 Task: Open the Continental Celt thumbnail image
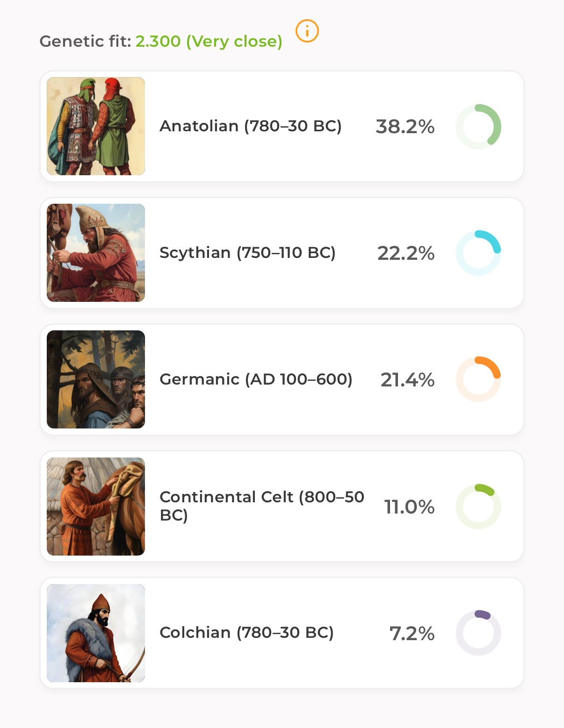(x=96, y=507)
